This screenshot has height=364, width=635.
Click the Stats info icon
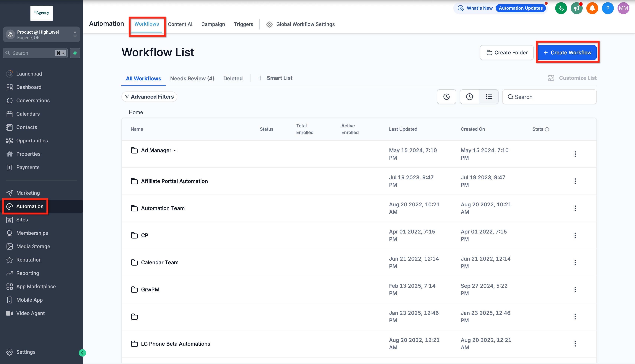547,129
